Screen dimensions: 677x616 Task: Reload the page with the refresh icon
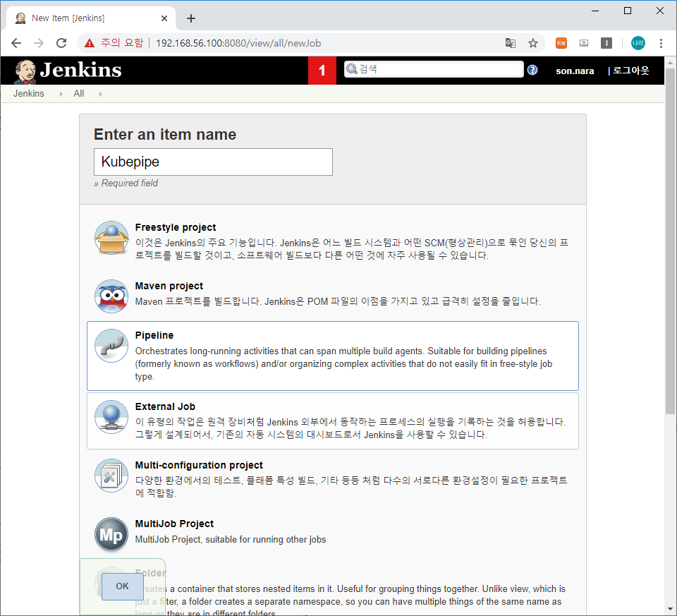62,43
